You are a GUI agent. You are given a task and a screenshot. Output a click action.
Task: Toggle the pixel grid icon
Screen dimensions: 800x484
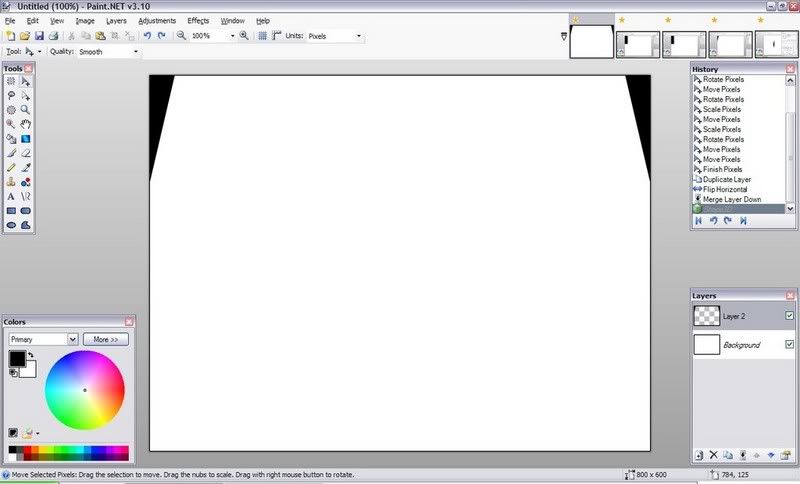262,35
